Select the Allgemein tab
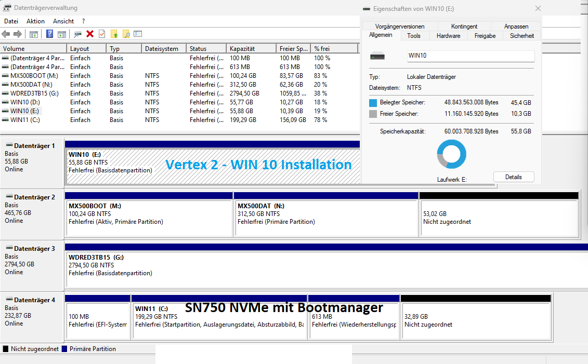 (x=381, y=35)
